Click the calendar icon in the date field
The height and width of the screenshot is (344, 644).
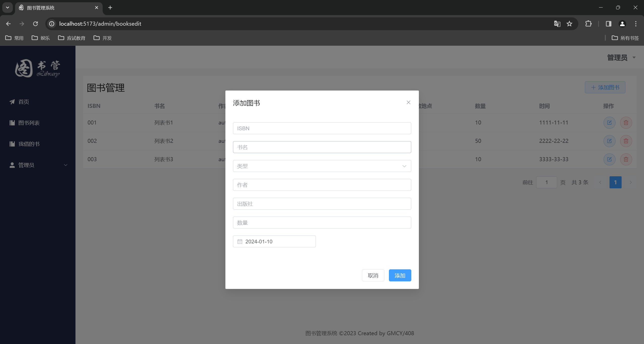[x=240, y=241]
